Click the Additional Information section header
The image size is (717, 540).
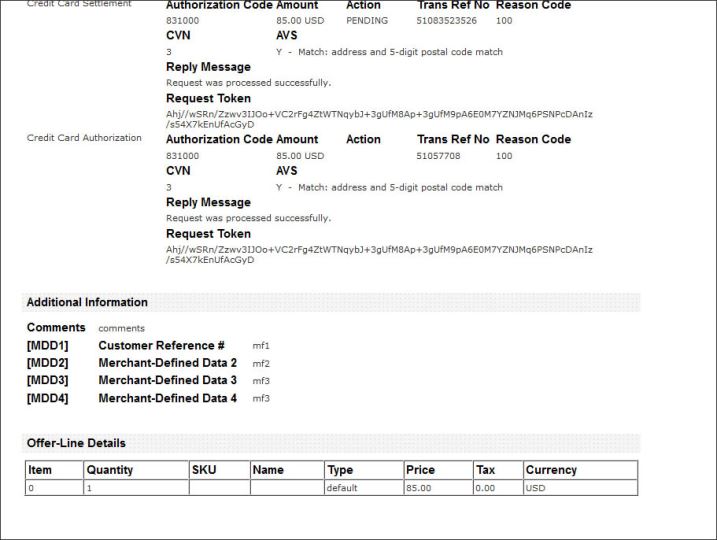pos(87,302)
